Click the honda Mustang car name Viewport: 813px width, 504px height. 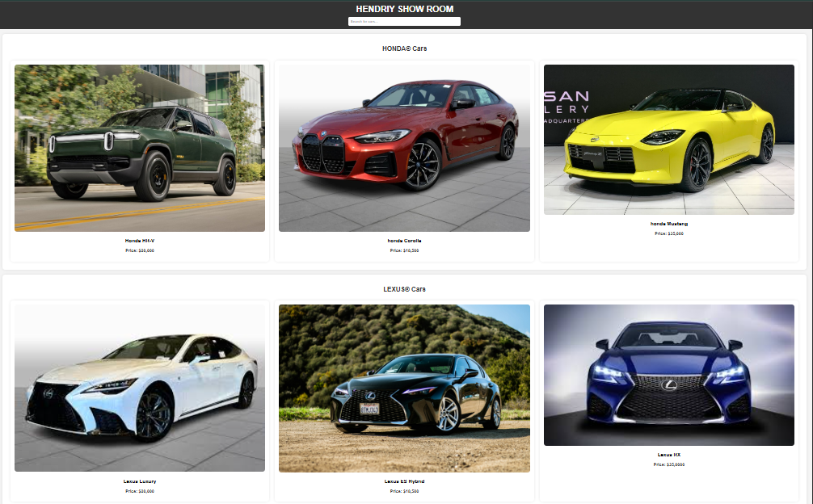(668, 224)
